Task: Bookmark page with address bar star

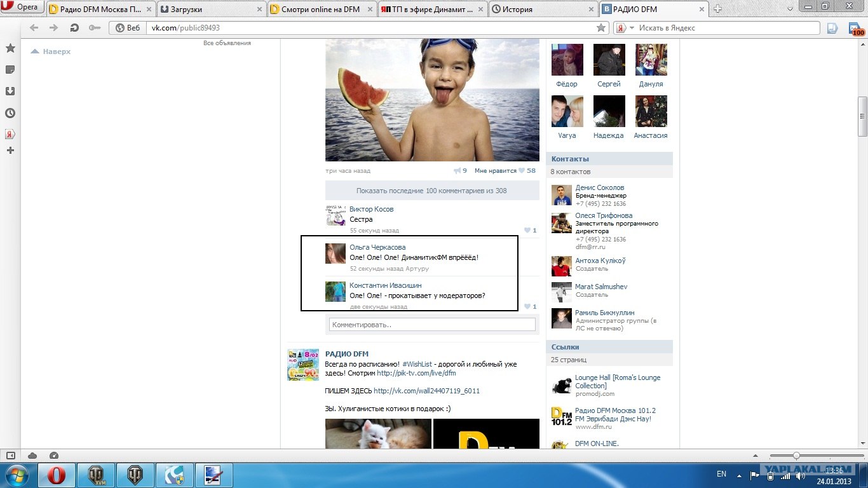Action: click(601, 28)
